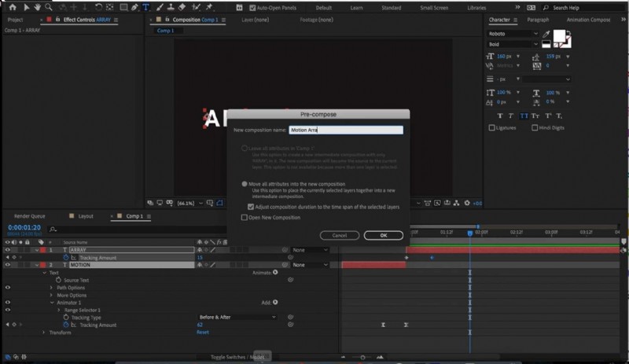This screenshot has width=629, height=364.
Task: Open the Bold font style dropdown
Action: pyautogui.click(x=513, y=44)
